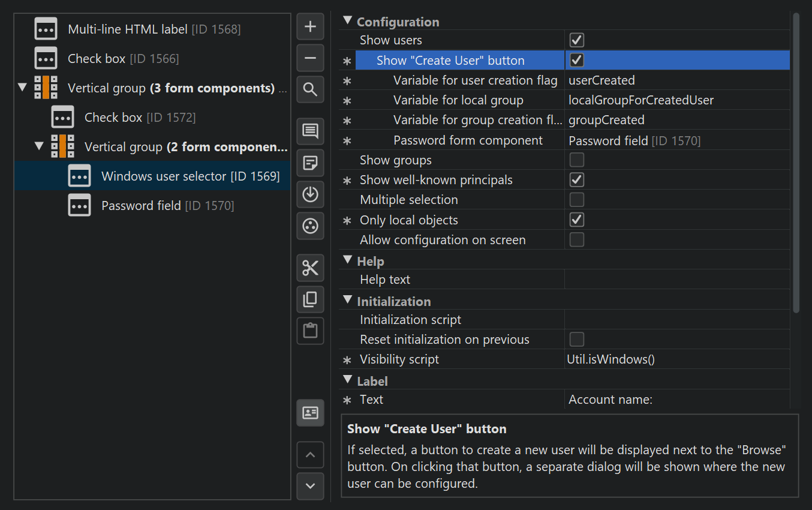This screenshot has height=510, width=812.
Task: Click the magnifier search icon
Action: pos(310,89)
